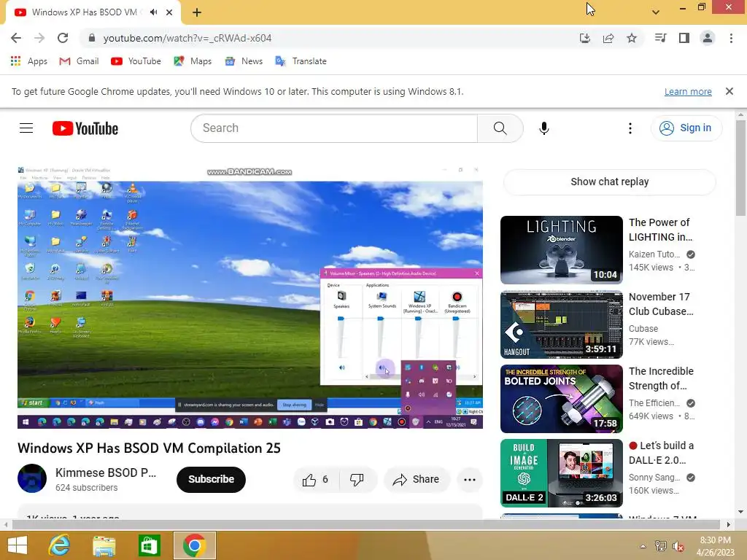Show hidden tray icons arrow
This screenshot has height=560, width=747.
click(x=643, y=546)
